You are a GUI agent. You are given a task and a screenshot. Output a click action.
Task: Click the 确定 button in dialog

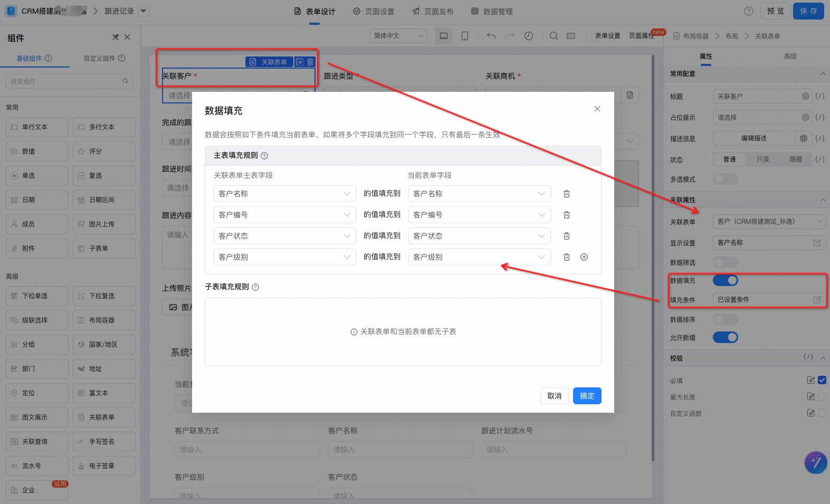pos(587,396)
